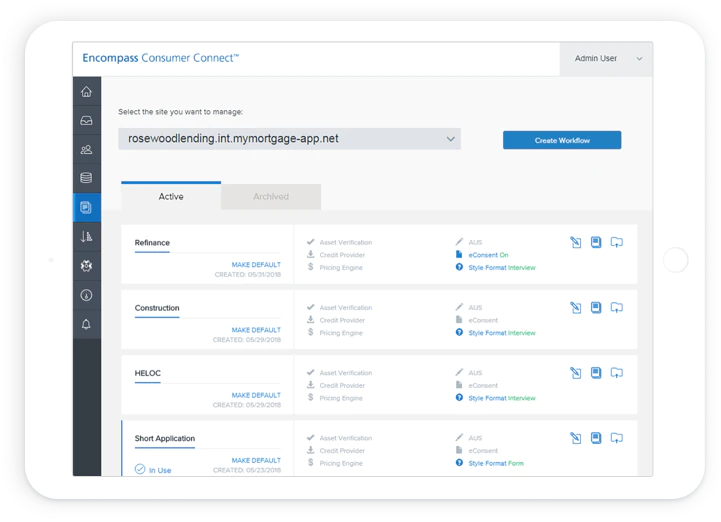Click the copy icon for Construction workflow

(596, 307)
